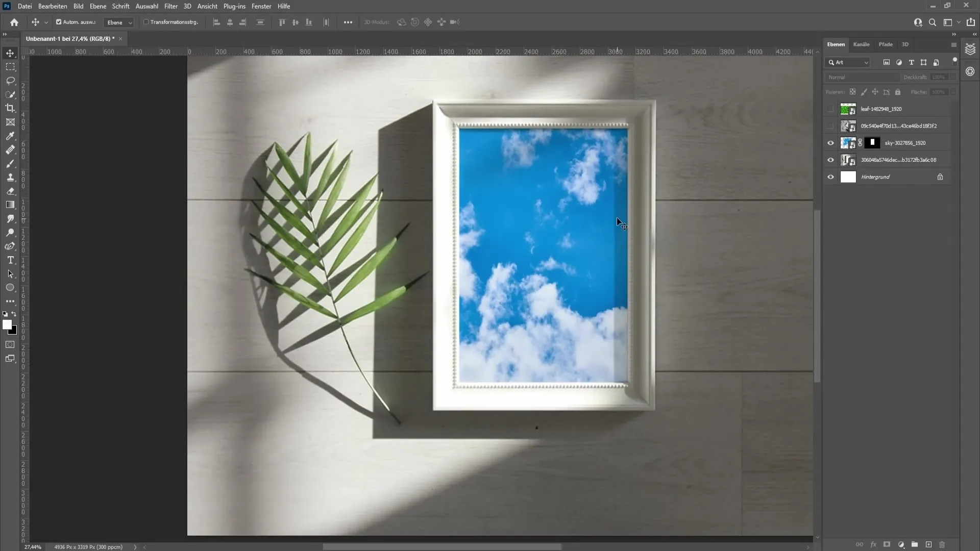Select the Ellipse shape tool
This screenshot has width=980, height=551.
coord(10,287)
